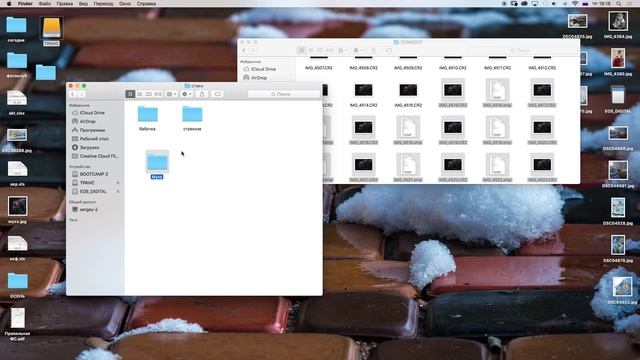Screen dimensions: 640x360
Task: Select the highlighted Муха folder
Action: 157,164
